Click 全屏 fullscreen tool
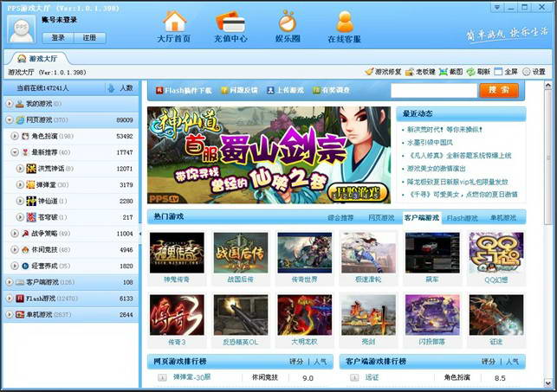Screen dimensions: 557x392 (x=506, y=72)
